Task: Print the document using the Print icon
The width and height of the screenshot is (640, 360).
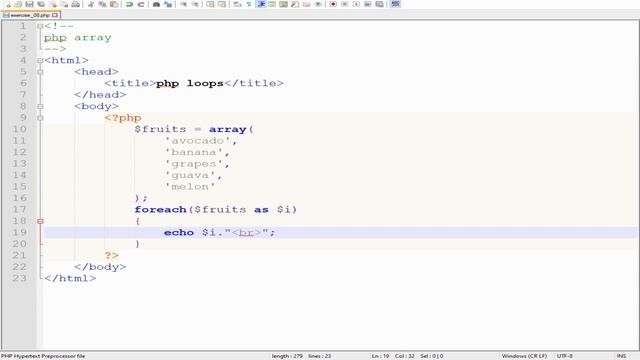Action: tap(76, 4)
